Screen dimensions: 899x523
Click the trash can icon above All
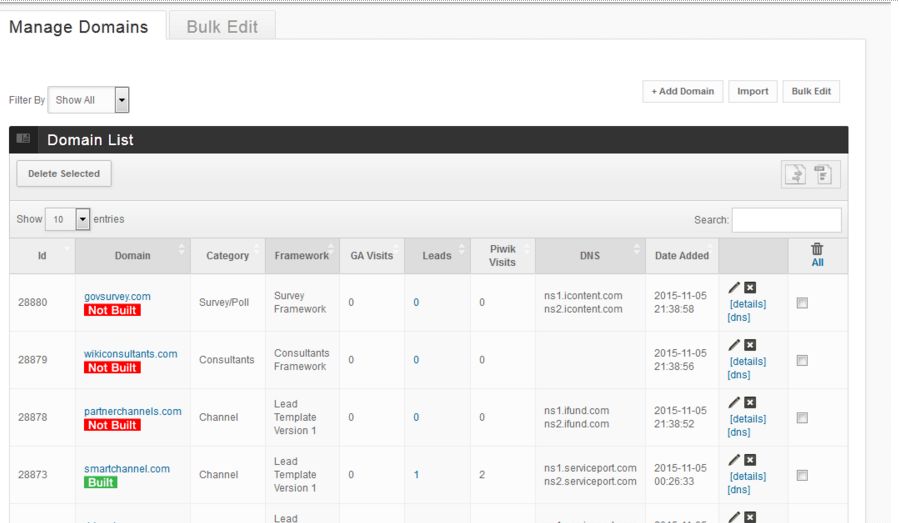click(817, 249)
